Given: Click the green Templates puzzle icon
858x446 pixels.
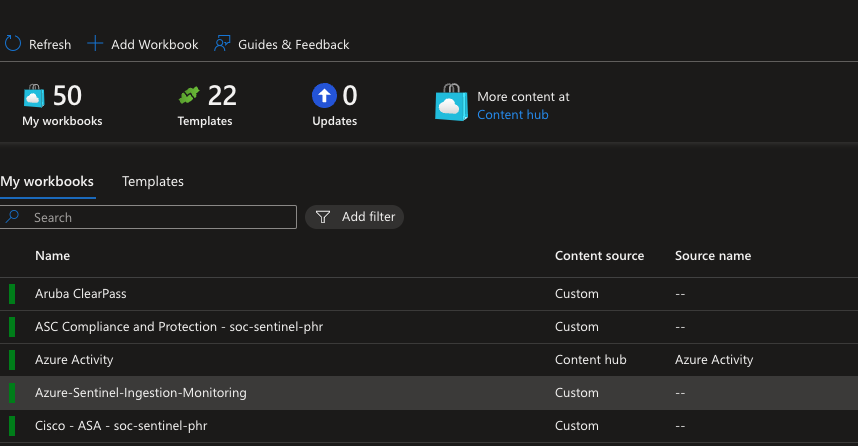Looking at the screenshot, I should point(189,96).
